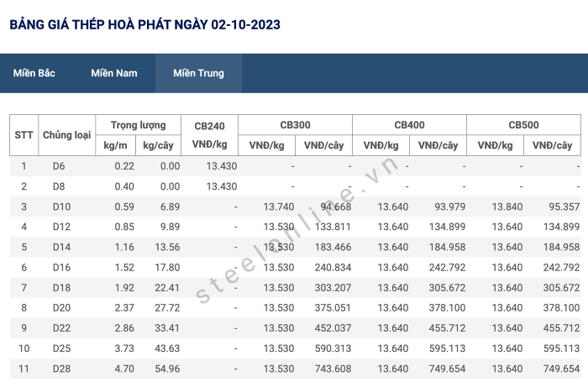Image resolution: width=588 pixels, height=387 pixels.
Task: Switch to the Miền Bắc tab
Action: [34, 73]
